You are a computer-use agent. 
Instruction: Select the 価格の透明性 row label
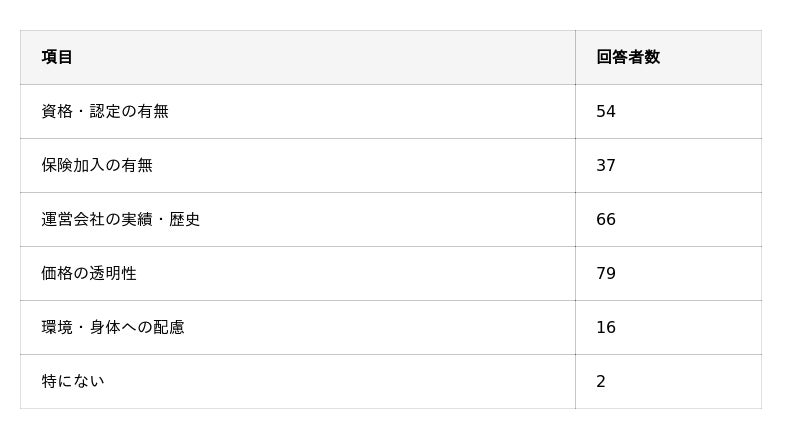(89, 274)
